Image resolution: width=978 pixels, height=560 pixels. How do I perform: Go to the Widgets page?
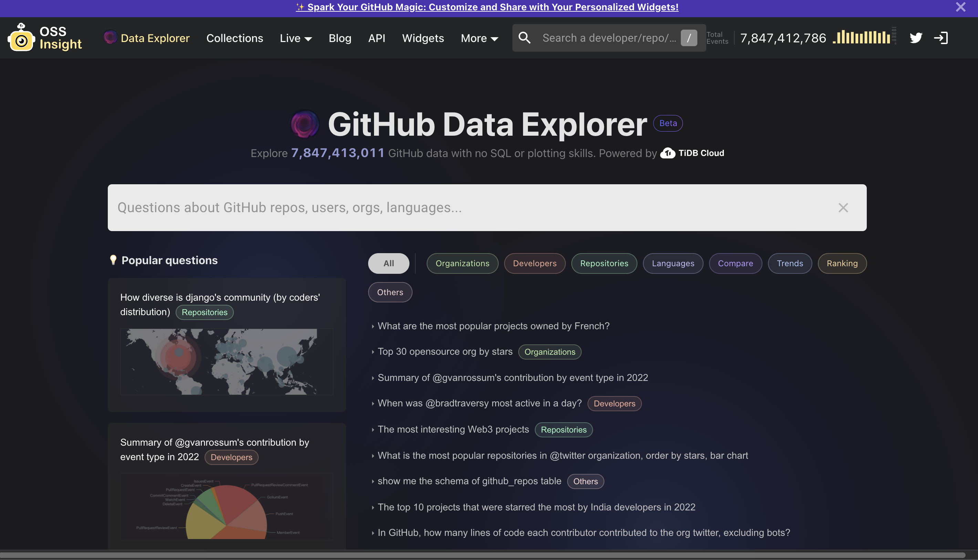[423, 38]
